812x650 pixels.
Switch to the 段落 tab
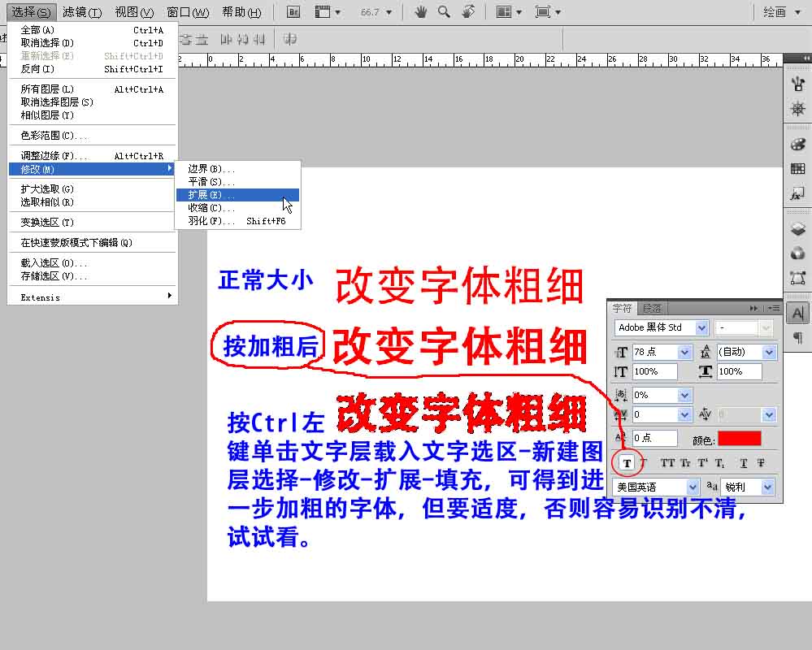652,309
